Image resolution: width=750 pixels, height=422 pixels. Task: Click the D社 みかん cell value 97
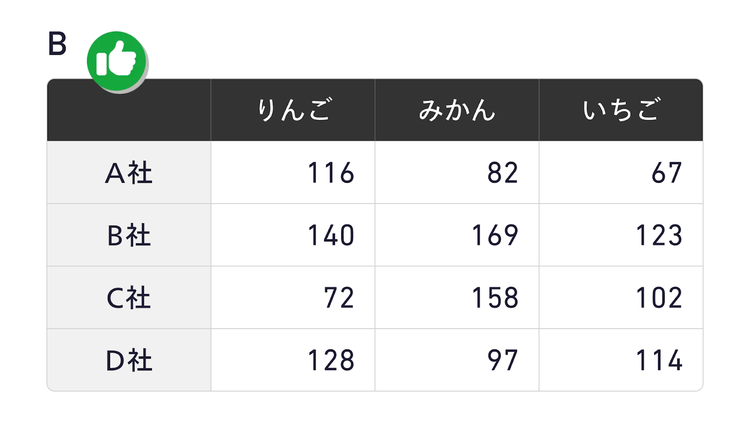tap(502, 360)
